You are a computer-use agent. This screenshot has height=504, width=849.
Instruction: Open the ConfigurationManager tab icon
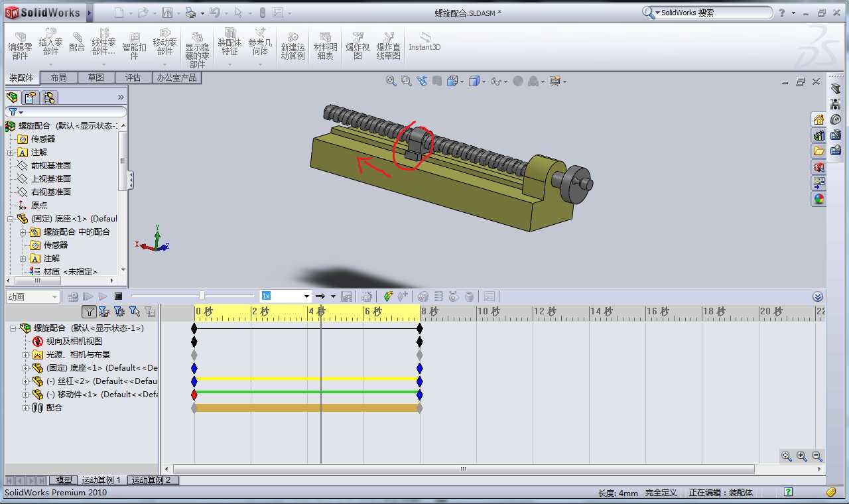[x=49, y=98]
